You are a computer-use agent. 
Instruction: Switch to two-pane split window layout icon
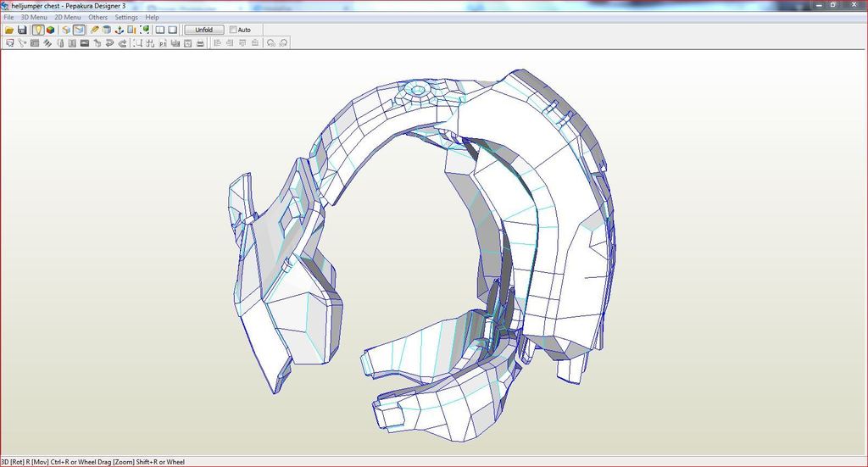(x=159, y=30)
